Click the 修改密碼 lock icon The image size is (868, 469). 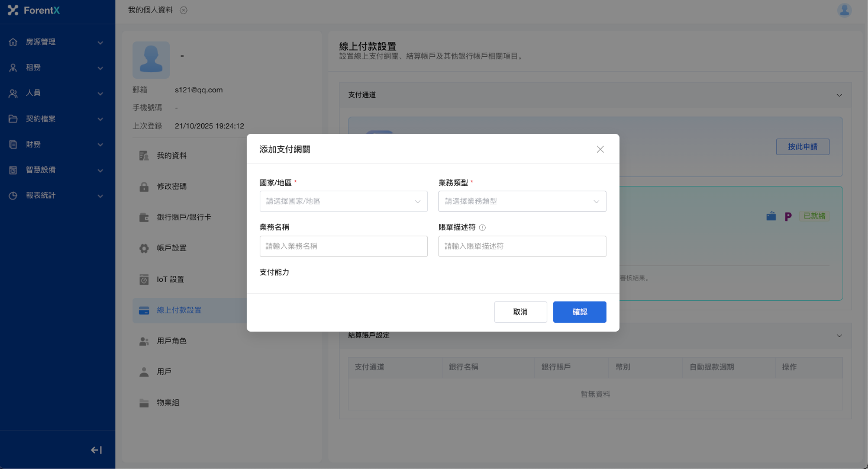[144, 187]
